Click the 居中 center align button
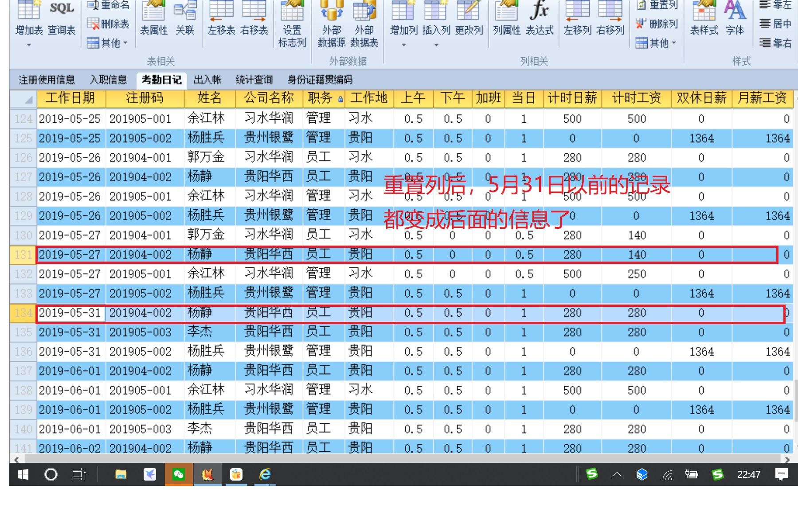 pyautogui.click(x=775, y=24)
